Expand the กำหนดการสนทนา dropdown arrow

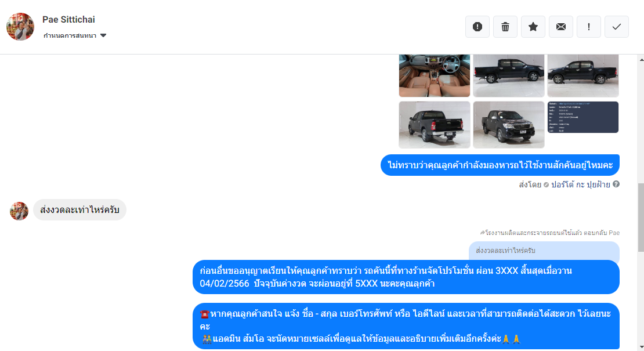[x=103, y=36]
